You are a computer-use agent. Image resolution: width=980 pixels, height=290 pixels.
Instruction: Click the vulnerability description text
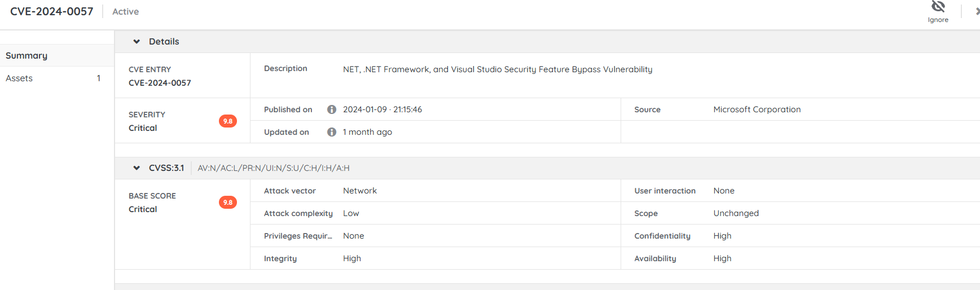tap(497, 69)
